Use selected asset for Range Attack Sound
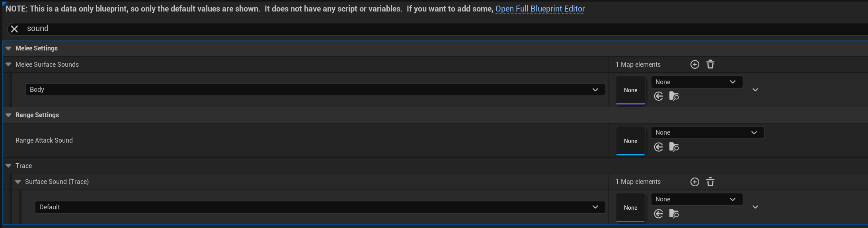The height and width of the screenshot is (228, 868). coord(659,147)
